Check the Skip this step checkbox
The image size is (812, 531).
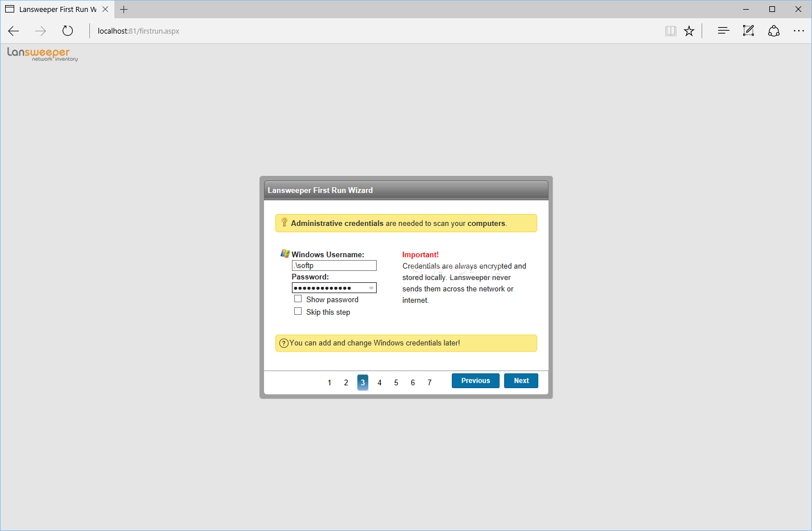[x=298, y=311]
